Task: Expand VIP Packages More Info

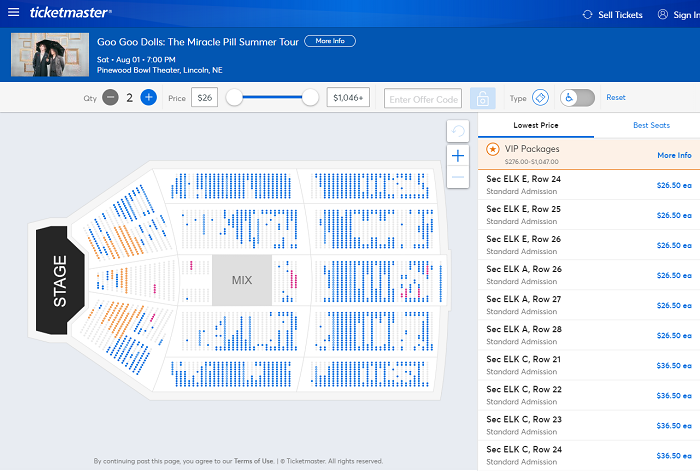Action: [673, 155]
